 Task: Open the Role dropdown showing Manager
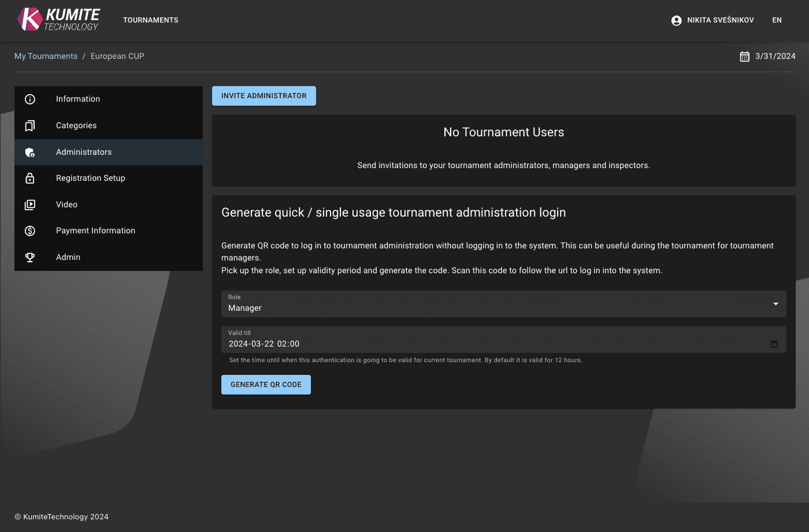point(503,304)
